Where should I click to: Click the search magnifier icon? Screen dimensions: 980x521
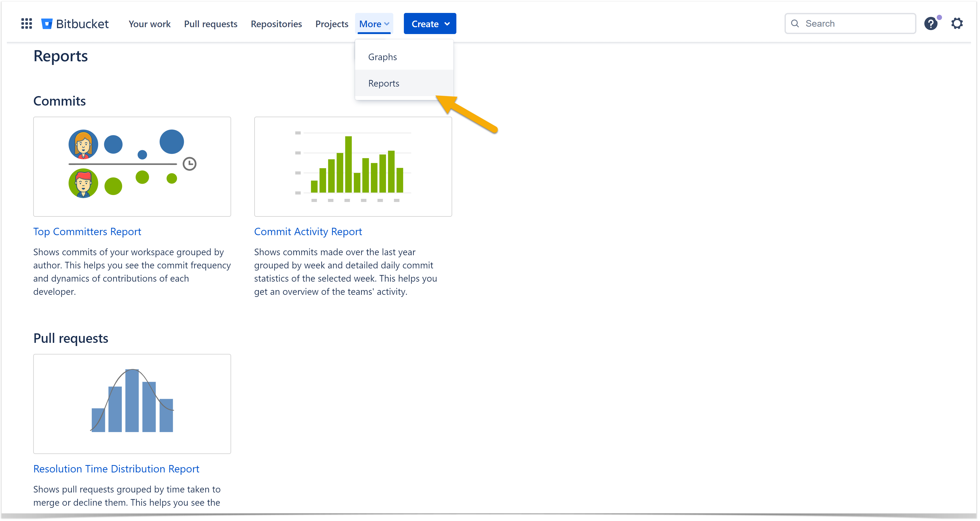pyautogui.click(x=795, y=23)
